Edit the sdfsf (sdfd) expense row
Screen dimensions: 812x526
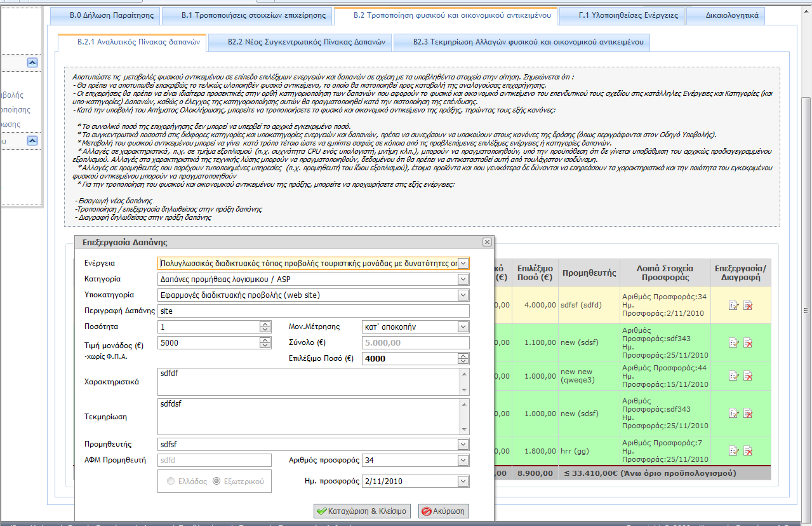point(734,306)
